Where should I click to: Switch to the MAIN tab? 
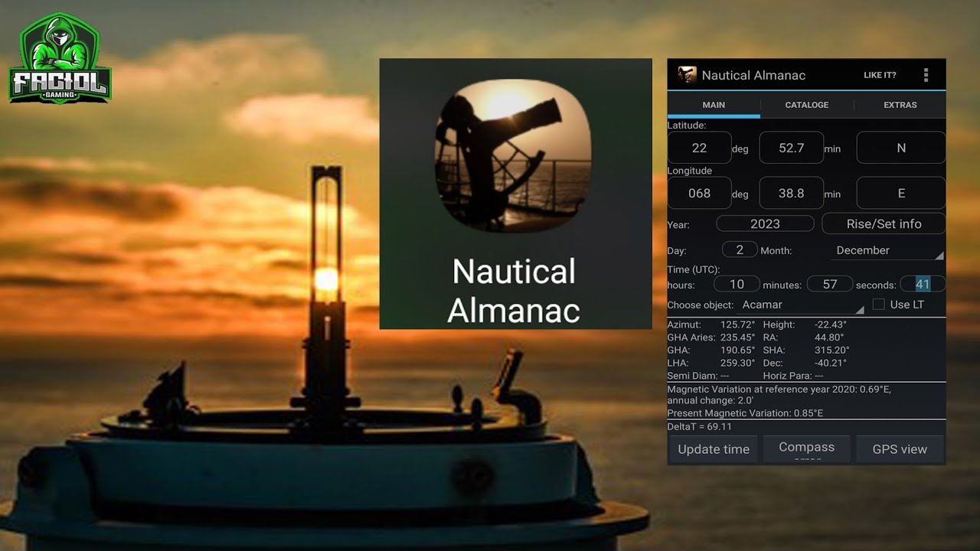[x=714, y=105]
